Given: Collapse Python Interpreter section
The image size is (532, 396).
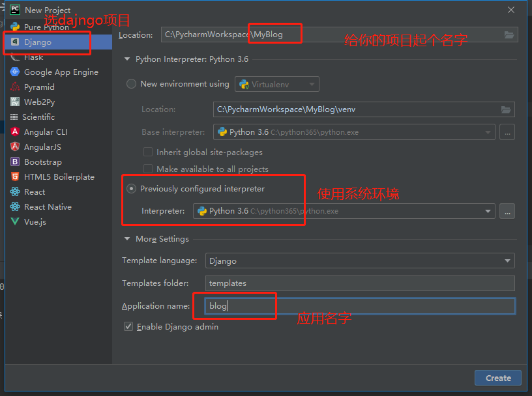Looking at the screenshot, I should [x=127, y=59].
